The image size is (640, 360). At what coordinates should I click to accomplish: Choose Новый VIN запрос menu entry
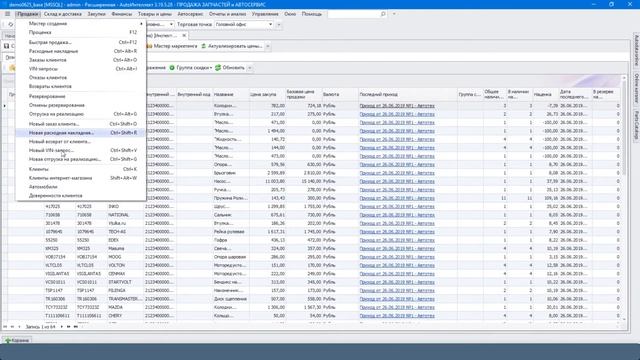coord(81,151)
